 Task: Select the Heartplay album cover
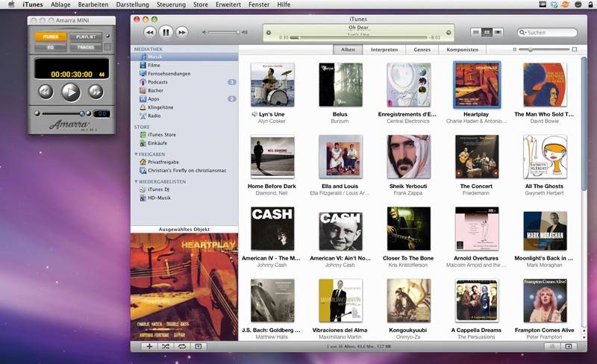click(x=477, y=85)
